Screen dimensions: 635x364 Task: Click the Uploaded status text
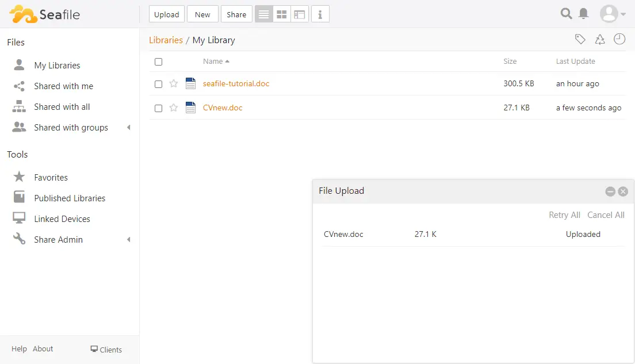coord(583,234)
